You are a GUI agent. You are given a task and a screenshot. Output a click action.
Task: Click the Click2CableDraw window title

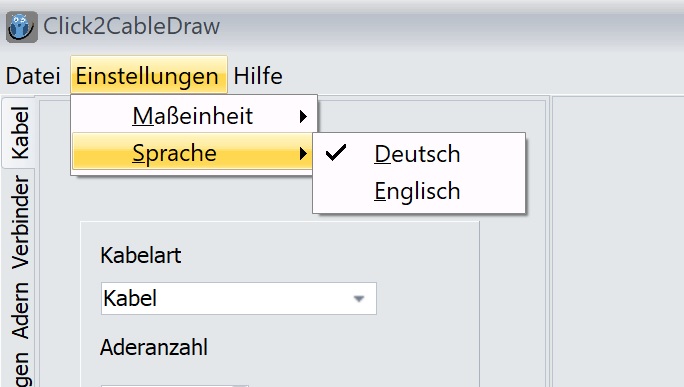[131, 26]
